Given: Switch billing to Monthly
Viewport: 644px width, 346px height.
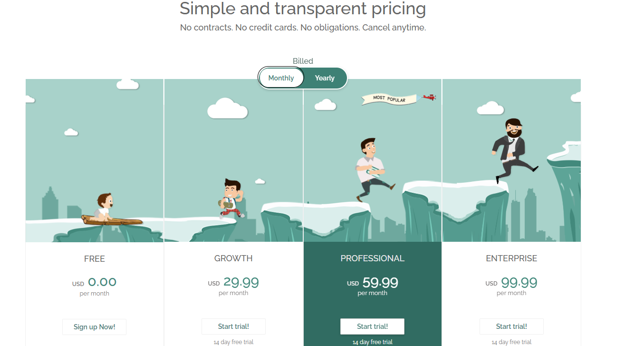Looking at the screenshot, I should (x=281, y=78).
